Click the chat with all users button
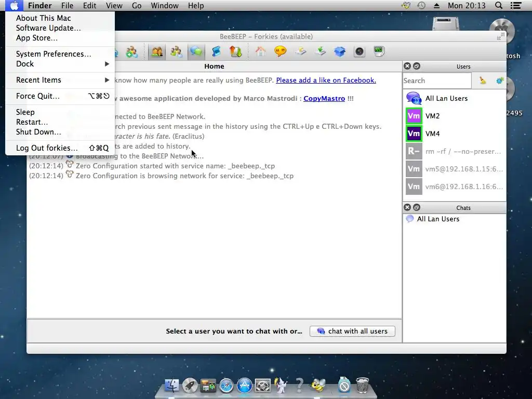The width and height of the screenshot is (532, 399). tap(352, 331)
